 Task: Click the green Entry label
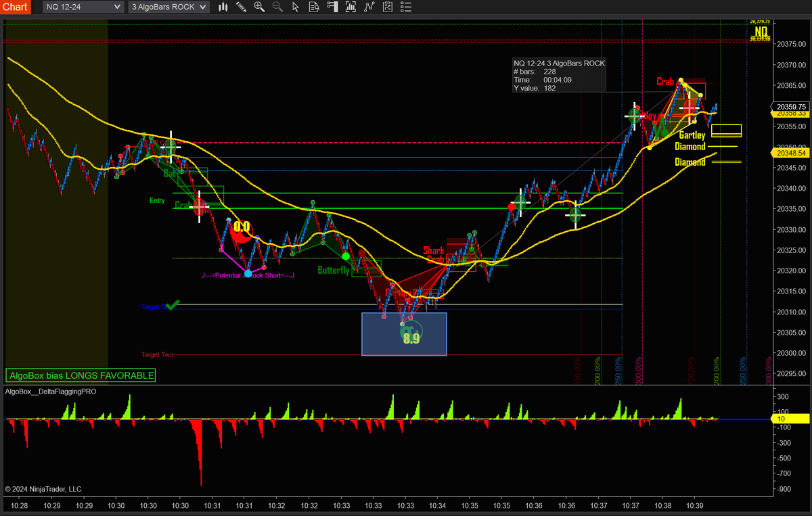(157, 200)
